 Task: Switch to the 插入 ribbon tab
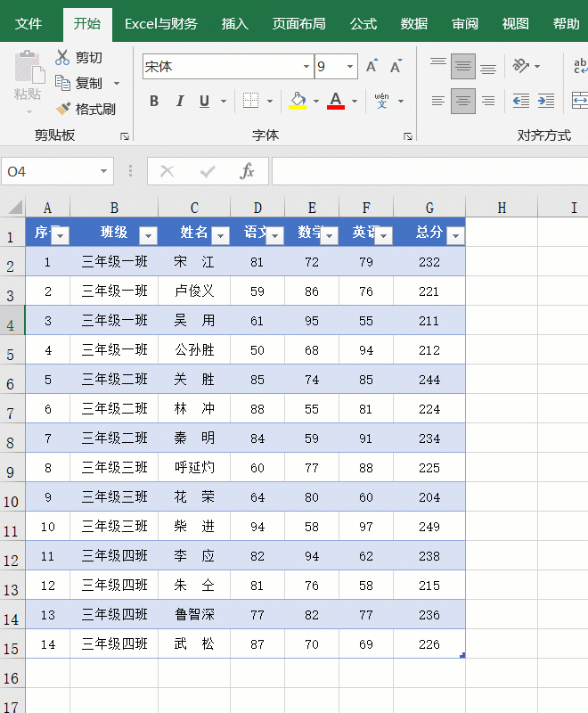click(235, 24)
